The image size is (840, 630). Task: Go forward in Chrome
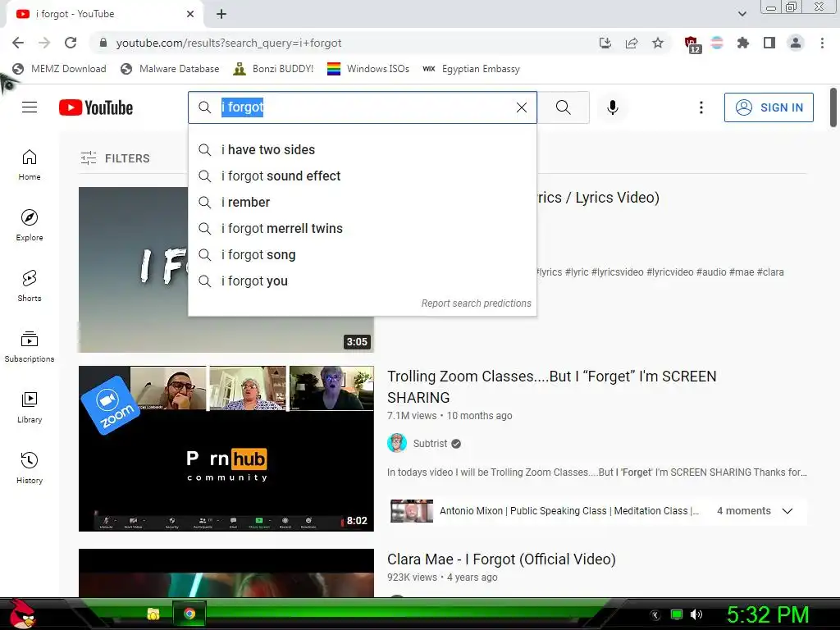[44, 43]
